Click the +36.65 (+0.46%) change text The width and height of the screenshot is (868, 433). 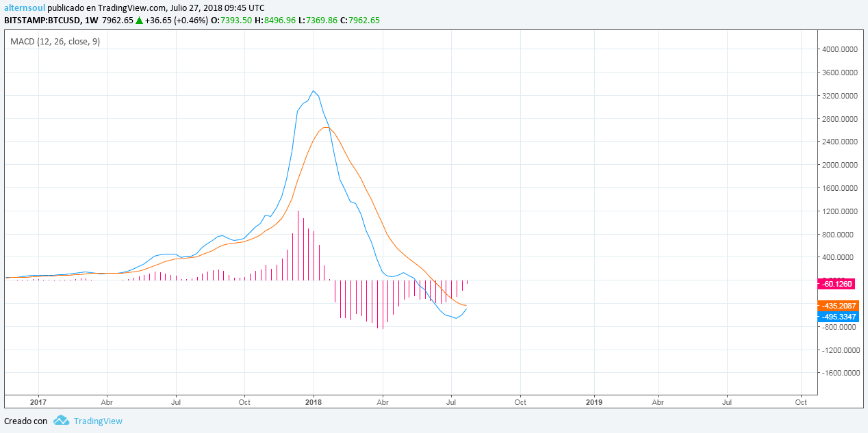(177, 20)
